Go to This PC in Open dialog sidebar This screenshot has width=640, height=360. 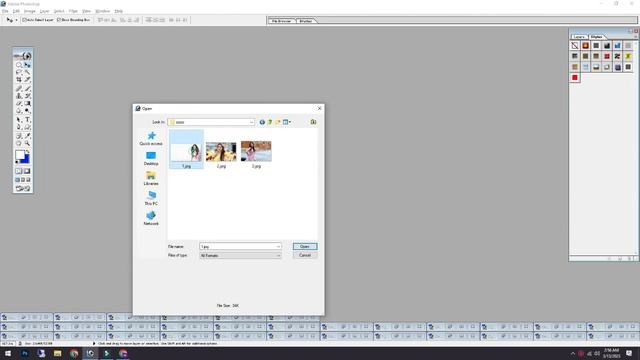(151, 198)
